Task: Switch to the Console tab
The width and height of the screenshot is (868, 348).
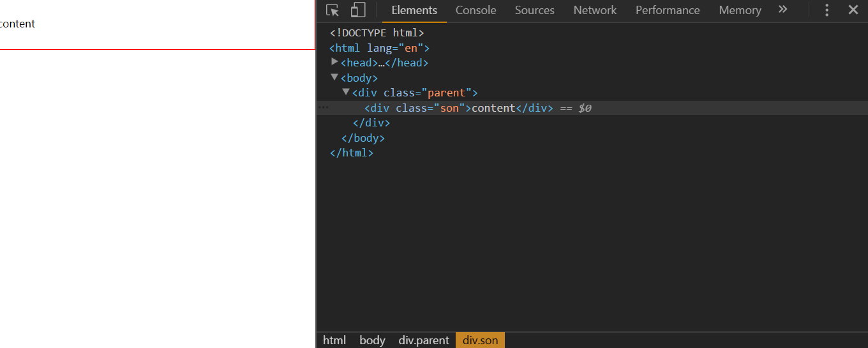Action: click(x=476, y=10)
